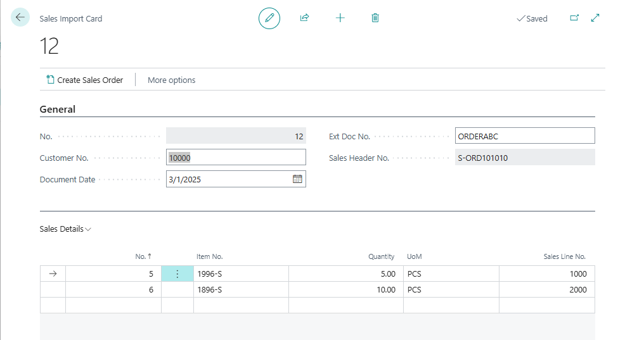Click the Saved status indicator
644x340 pixels.
(x=532, y=18)
